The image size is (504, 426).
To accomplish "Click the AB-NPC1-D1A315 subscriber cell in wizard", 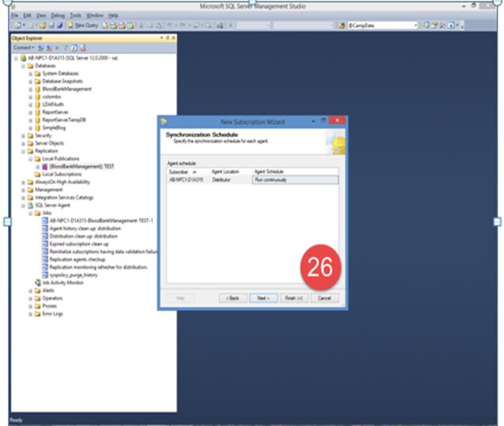I will click(186, 180).
